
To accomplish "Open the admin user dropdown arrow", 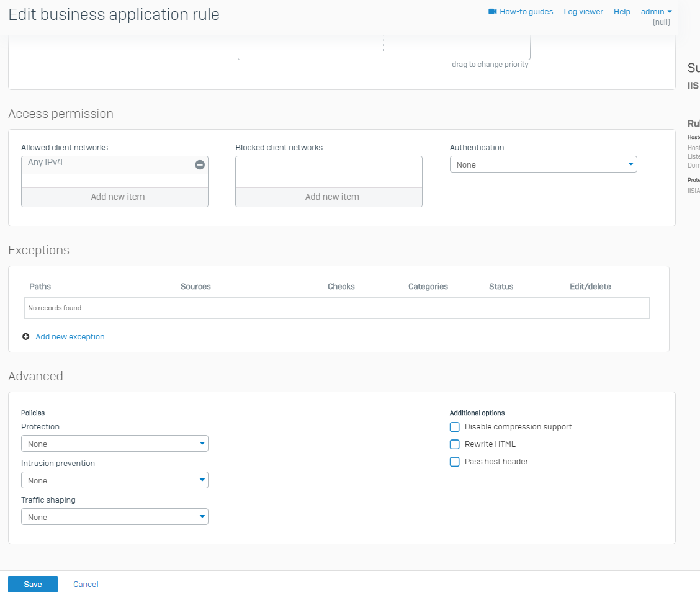I will (x=669, y=12).
